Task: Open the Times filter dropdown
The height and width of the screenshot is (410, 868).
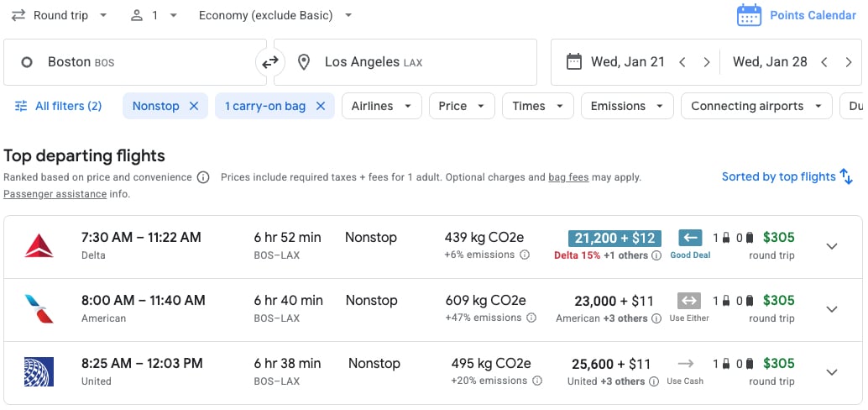Action: (x=537, y=106)
